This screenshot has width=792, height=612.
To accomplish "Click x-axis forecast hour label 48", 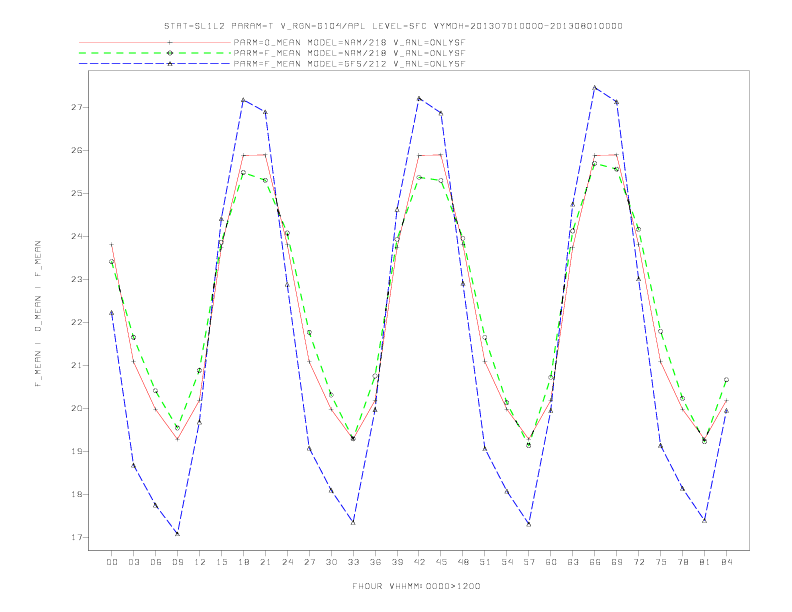I will (463, 562).
